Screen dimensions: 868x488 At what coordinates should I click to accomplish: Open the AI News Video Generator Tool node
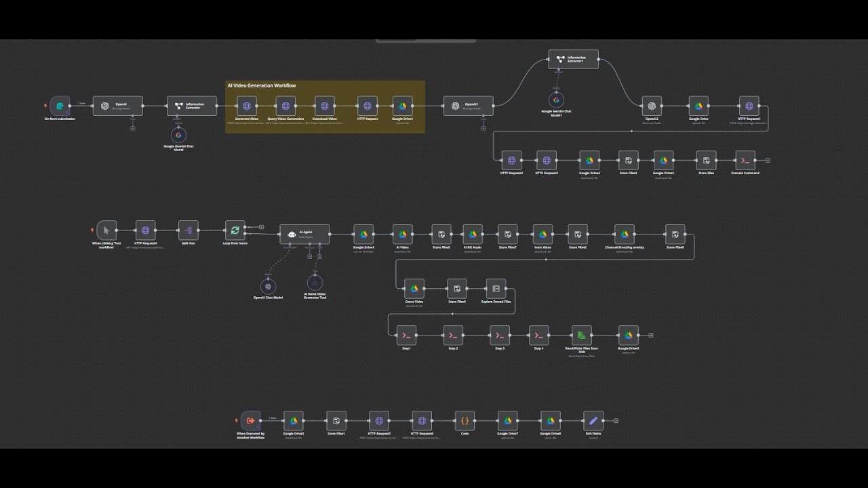(x=315, y=283)
